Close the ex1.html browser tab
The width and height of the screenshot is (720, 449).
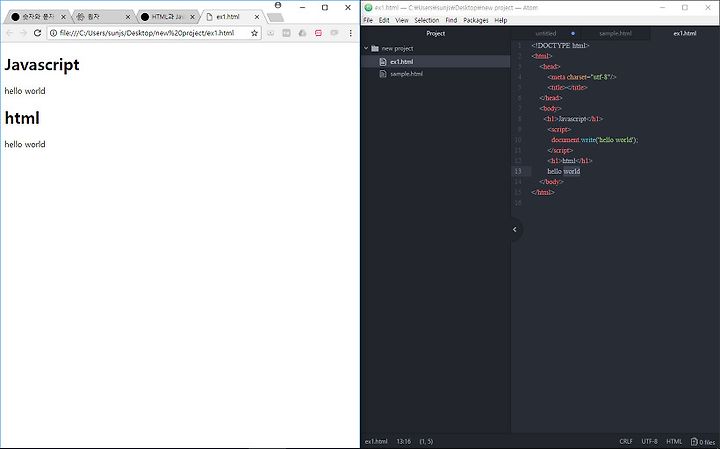coord(257,17)
